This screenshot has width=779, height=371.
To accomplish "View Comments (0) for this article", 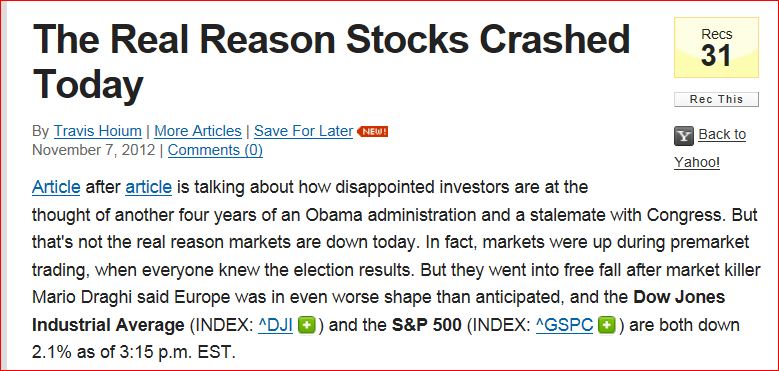I will click(215, 150).
